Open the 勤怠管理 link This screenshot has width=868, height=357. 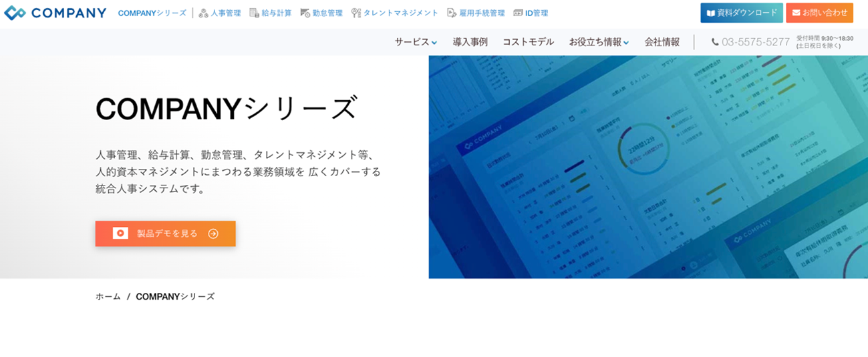coord(327,13)
